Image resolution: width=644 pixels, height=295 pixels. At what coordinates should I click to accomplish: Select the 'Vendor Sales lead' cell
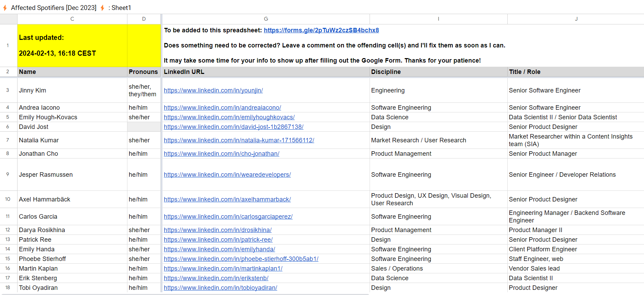[576, 269]
